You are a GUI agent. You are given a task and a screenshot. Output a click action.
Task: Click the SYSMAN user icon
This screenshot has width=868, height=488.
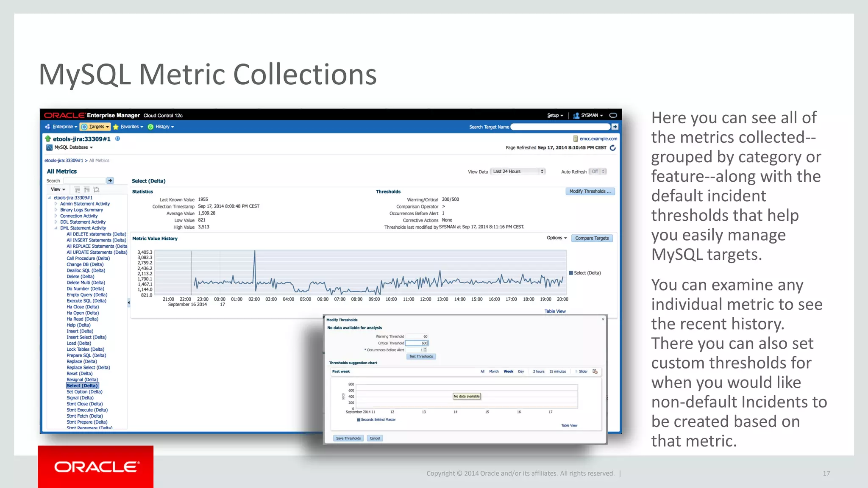(576, 115)
